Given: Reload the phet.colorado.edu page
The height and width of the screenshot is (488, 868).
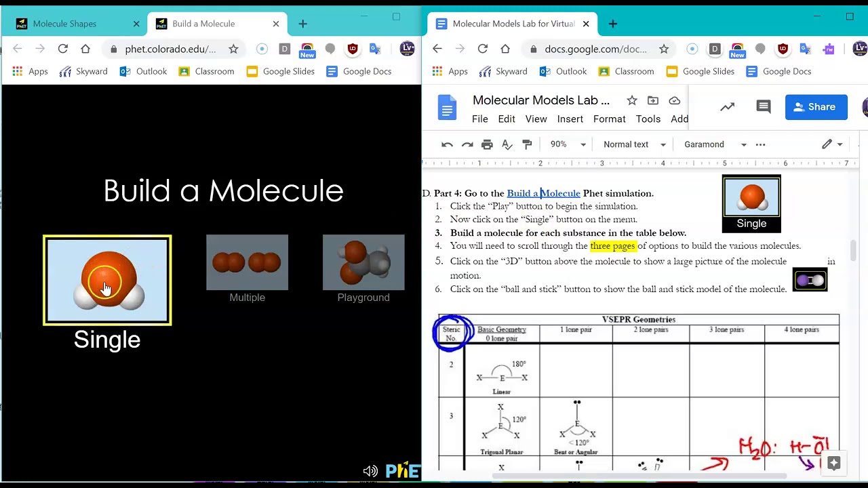Looking at the screenshot, I should [62, 49].
